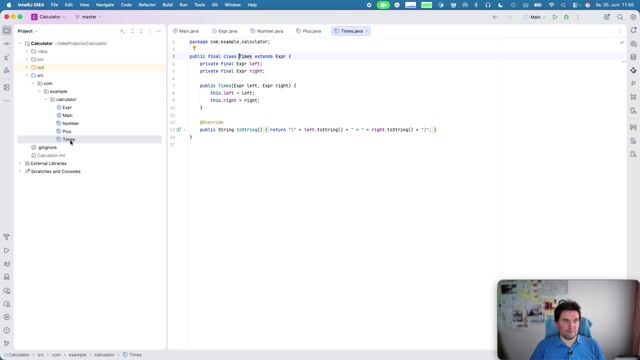Open the master branch dropdown
Screen dimensions: 640x360
pos(89,17)
